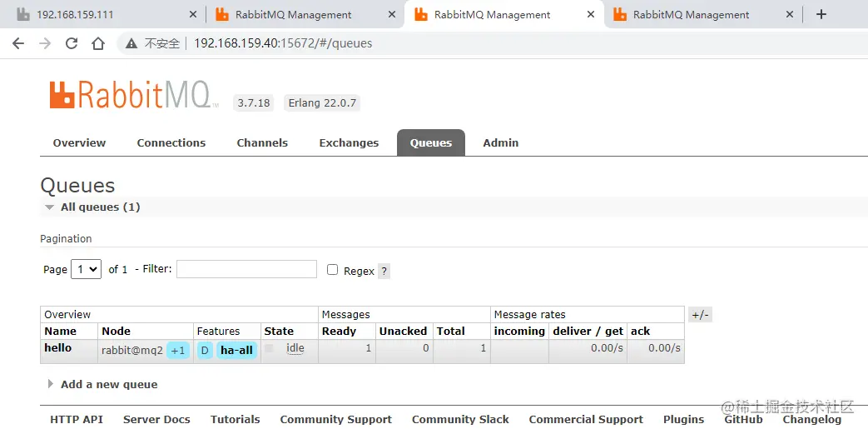Viewport: 868px width, 429px height.
Task: Open the Channels tab
Action: 262,143
